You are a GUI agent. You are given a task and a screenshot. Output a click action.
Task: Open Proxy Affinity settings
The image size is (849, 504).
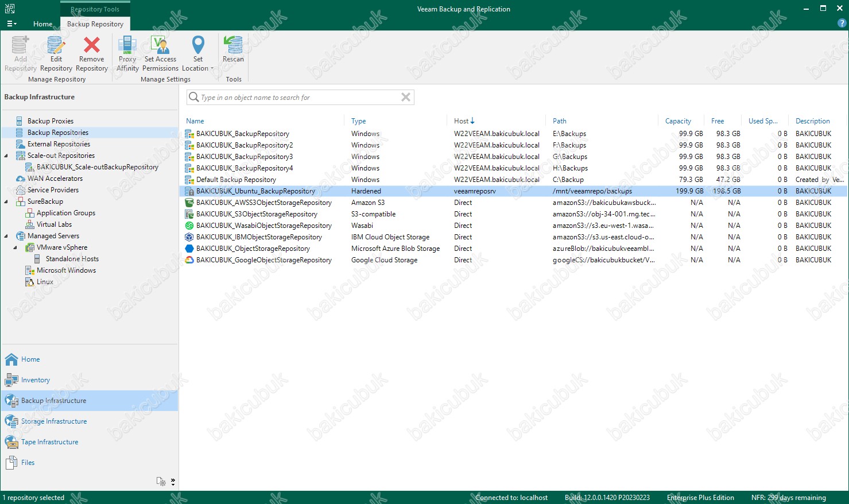127,53
